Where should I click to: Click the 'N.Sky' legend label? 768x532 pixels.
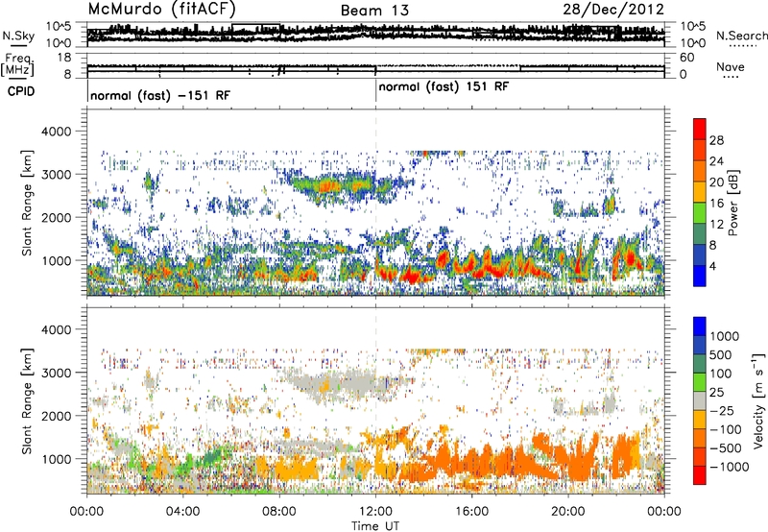(x=18, y=36)
